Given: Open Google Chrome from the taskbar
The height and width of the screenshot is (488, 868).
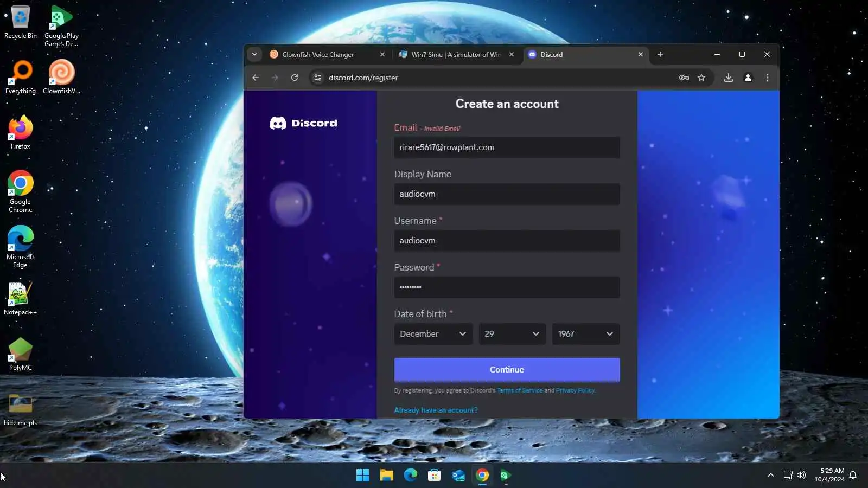Looking at the screenshot, I should (482, 476).
